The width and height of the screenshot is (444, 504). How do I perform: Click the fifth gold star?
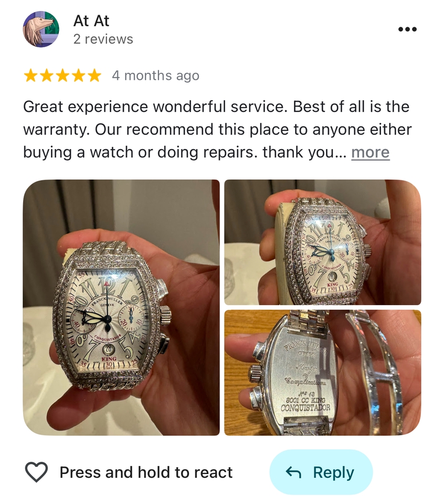pyautogui.click(x=94, y=76)
